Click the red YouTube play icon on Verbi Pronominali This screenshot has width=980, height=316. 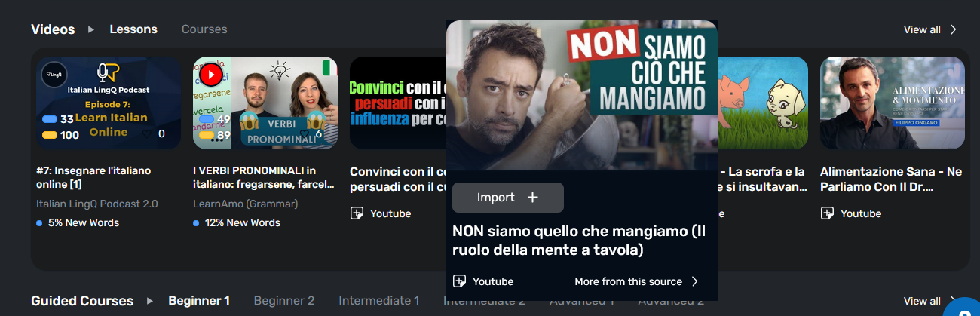tap(210, 75)
